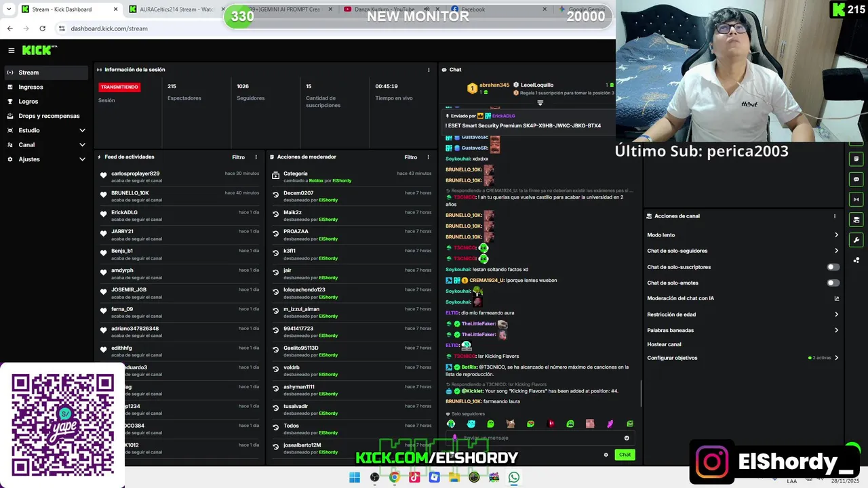Switch to AURACeltics214 Stream browser tab
This screenshot has height=488, width=868.
(176, 9)
